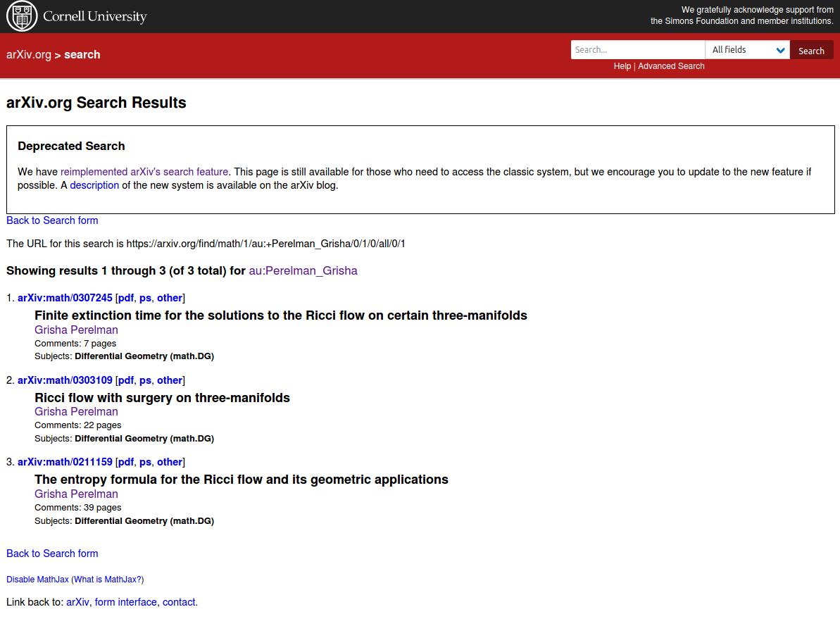Open the form interface footer link
This screenshot has width=840, height=619.
tap(125, 602)
